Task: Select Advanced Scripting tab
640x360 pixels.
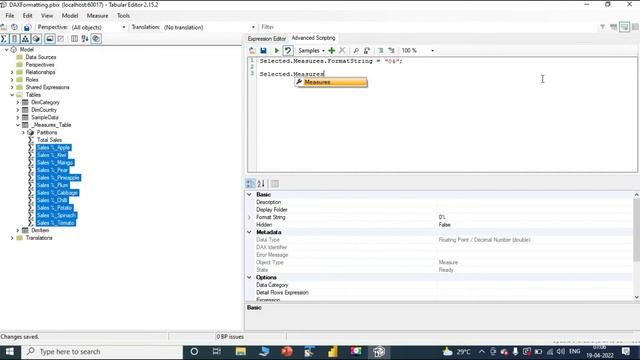Action: pos(313,38)
